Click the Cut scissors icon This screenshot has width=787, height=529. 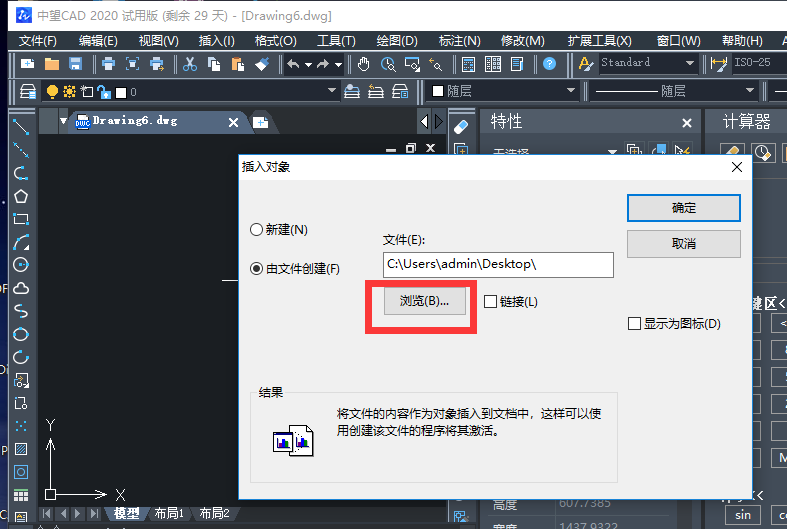tap(190, 64)
